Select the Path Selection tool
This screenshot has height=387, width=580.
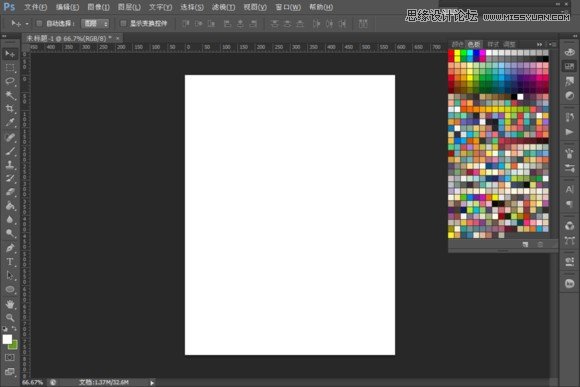click(10, 276)
